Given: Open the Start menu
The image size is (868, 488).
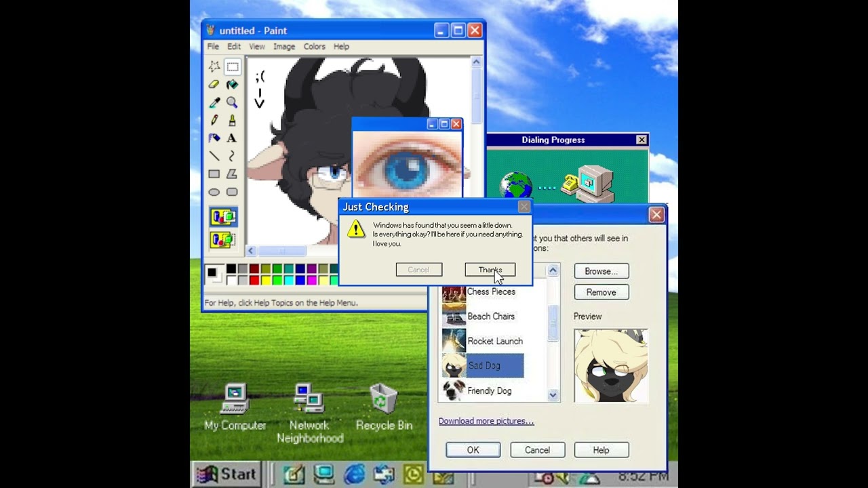Looking at the screenshot, I should coord(226,474).
